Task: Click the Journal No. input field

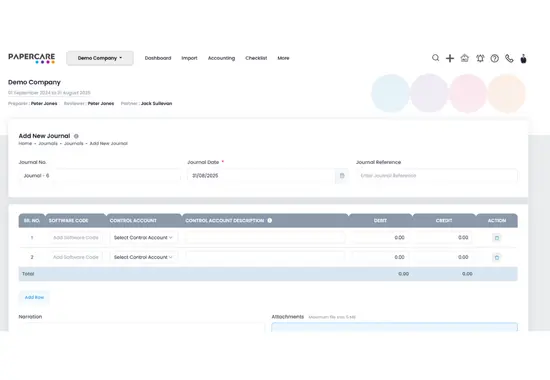Action: coord(100,175)
